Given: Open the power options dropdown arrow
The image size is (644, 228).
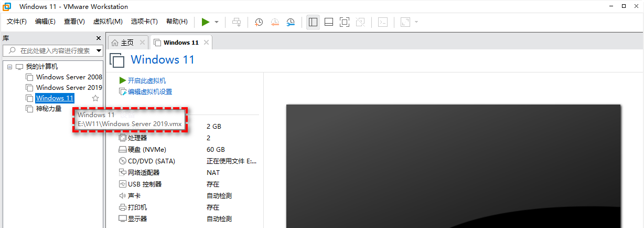Looking at the screenshot, I should [217, 22].
